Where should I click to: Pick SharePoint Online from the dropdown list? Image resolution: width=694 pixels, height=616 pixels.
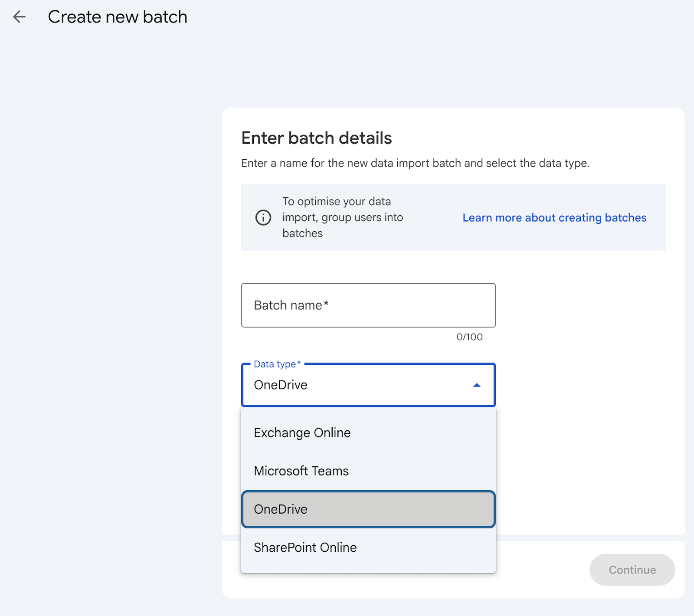(368, 547)
